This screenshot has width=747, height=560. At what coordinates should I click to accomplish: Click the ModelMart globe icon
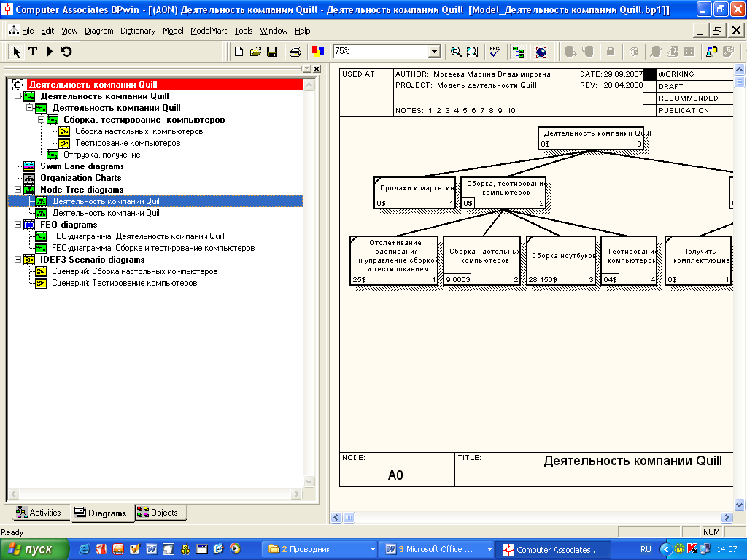point(541,52)
